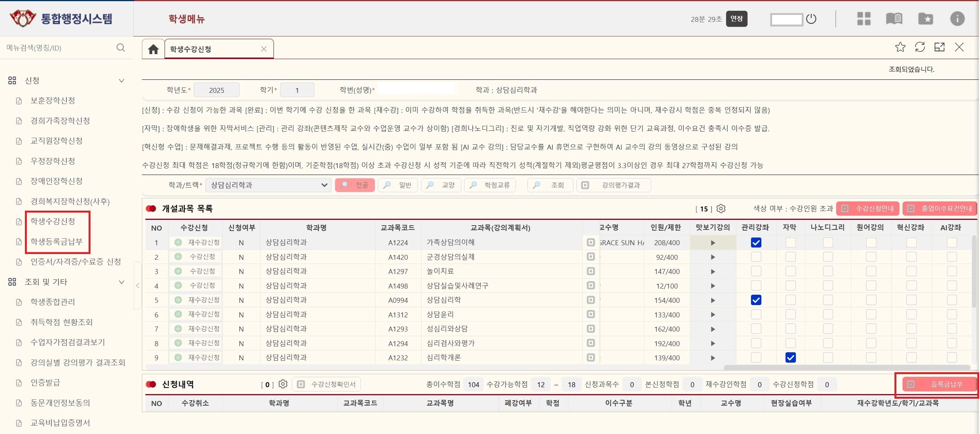Open 인증서/자격증/수료증 신청 menu item

76,262
